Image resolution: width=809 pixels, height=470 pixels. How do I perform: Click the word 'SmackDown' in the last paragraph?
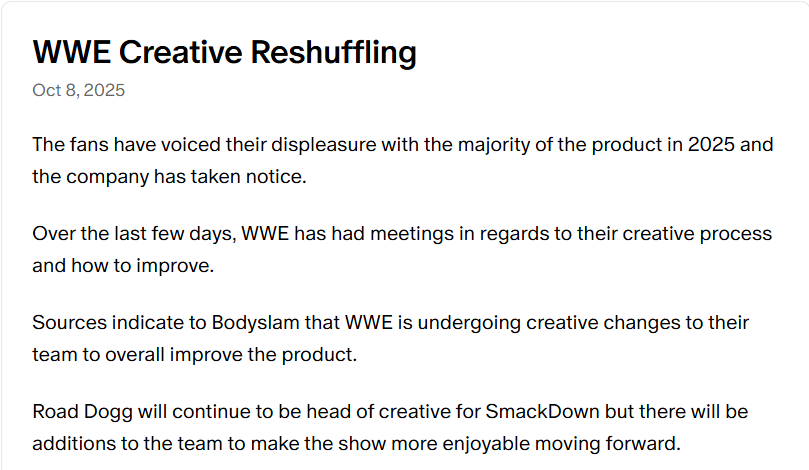point(542,412)
